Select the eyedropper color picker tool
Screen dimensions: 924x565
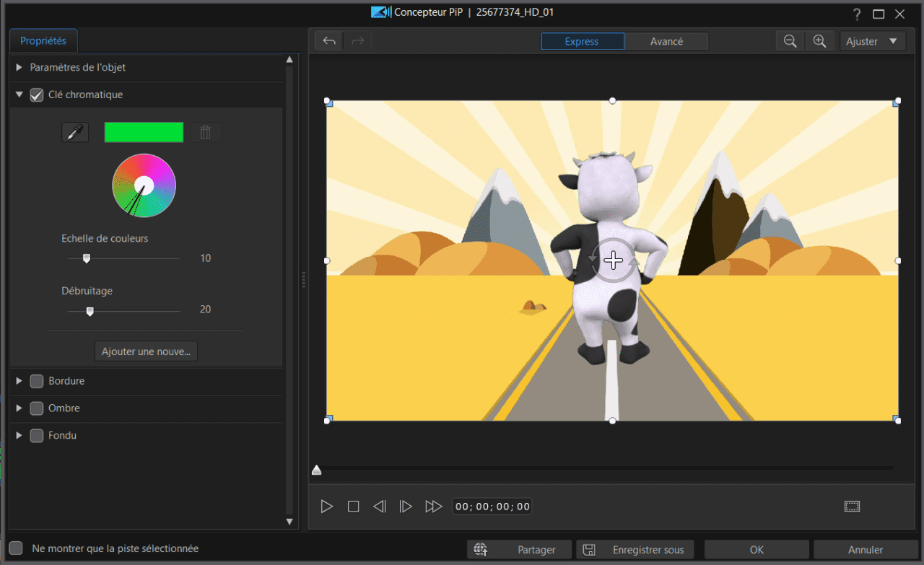click(x=75, y=132)
